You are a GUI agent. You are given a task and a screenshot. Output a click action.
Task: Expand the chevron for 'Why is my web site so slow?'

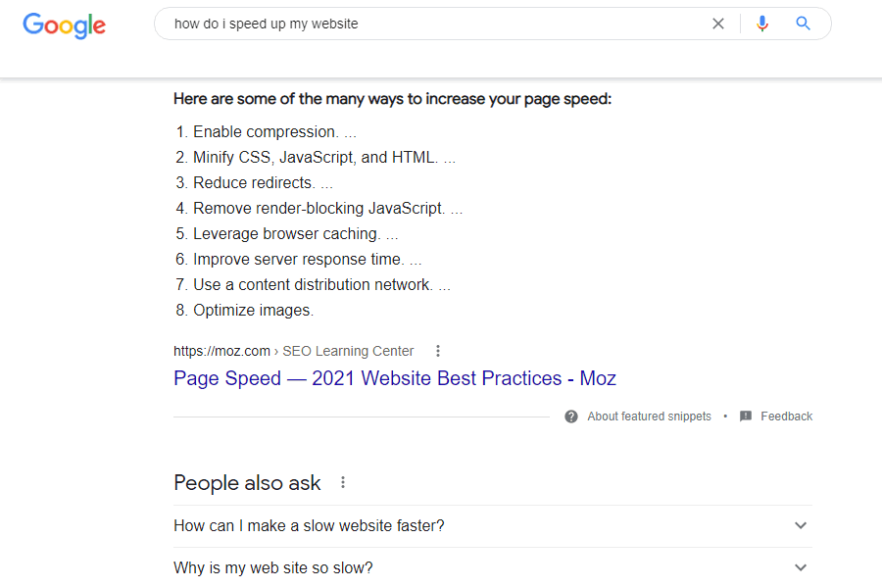point(801,567)
